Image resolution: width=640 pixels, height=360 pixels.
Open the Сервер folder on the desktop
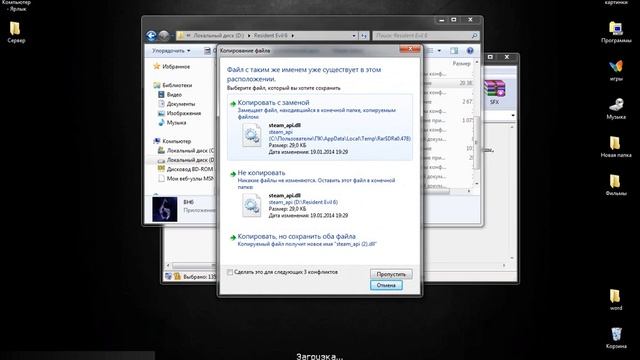[16, 32]
